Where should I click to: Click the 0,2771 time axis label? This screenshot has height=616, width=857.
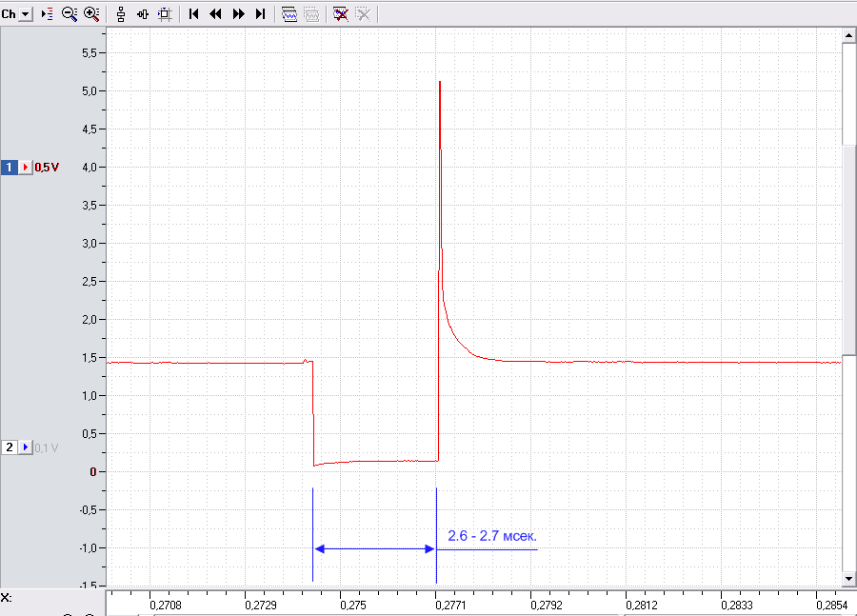click(x=451, y=606)
